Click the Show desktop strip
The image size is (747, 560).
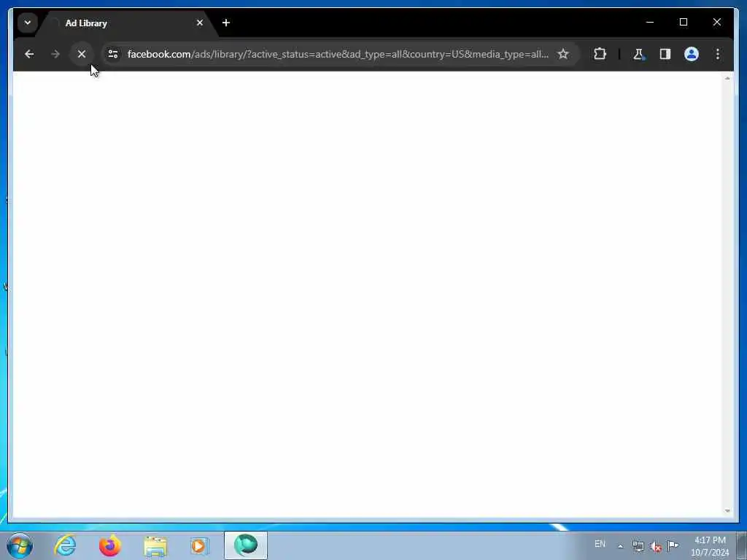click(x=742, y=546)
